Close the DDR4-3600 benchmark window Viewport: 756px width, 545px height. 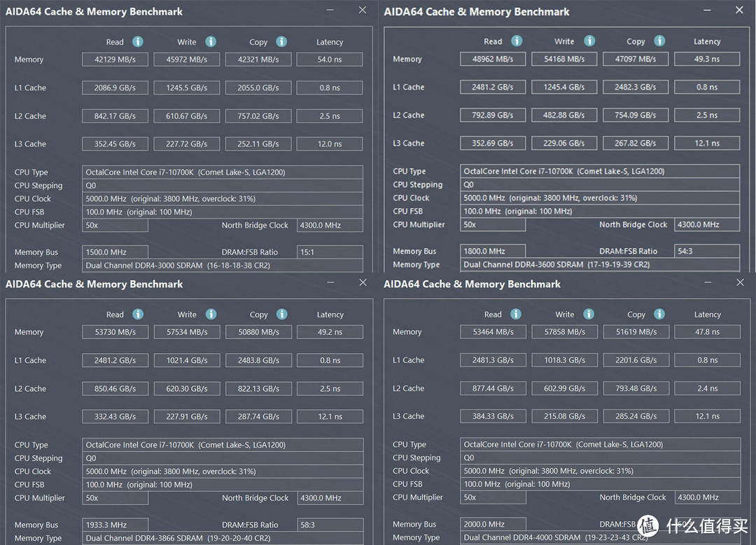click(739, 10)
